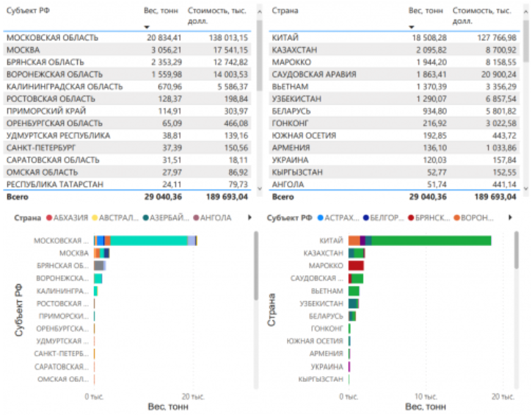532x415 pixels.
Task: Click the left bar chart's vertical scrollbar
Action: point(255,264)
